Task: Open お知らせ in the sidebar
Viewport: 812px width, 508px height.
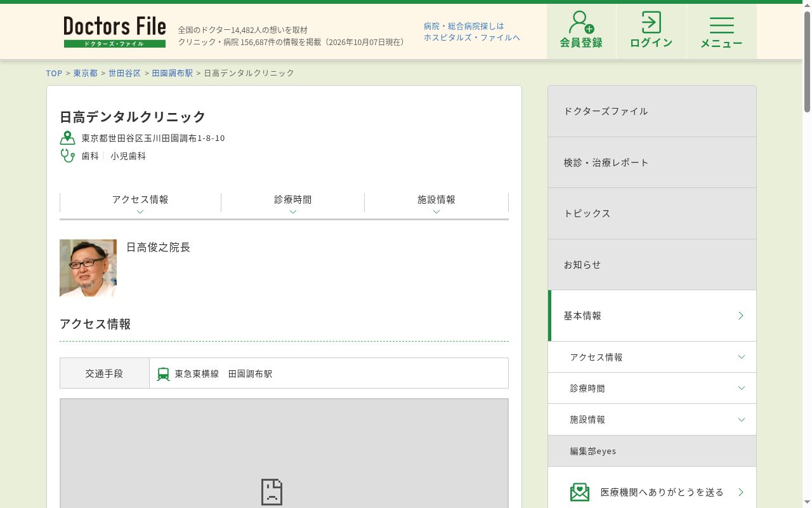Action: pos(652,265)
